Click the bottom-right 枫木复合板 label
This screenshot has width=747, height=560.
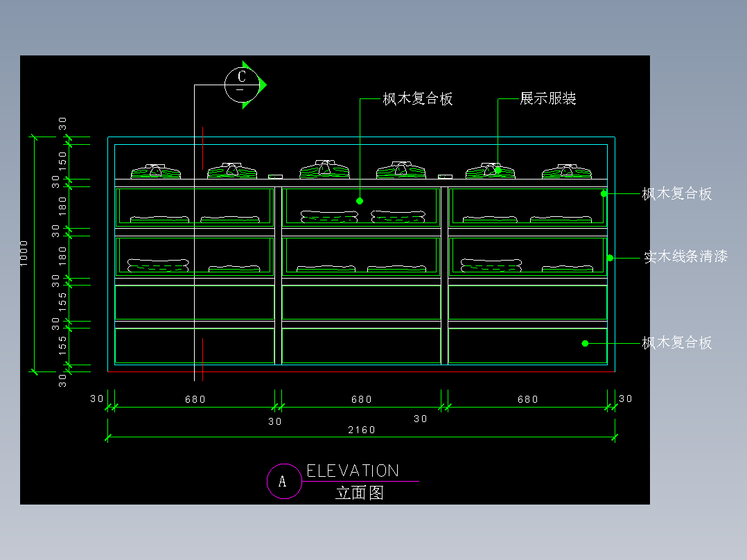point(677,342)
